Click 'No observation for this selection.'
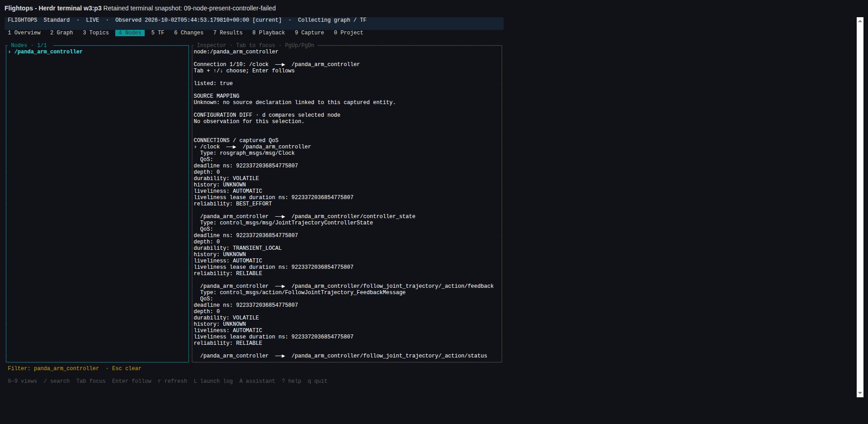Screen dimensions: 868x424 pyautogui.click(x=249, y=121)
